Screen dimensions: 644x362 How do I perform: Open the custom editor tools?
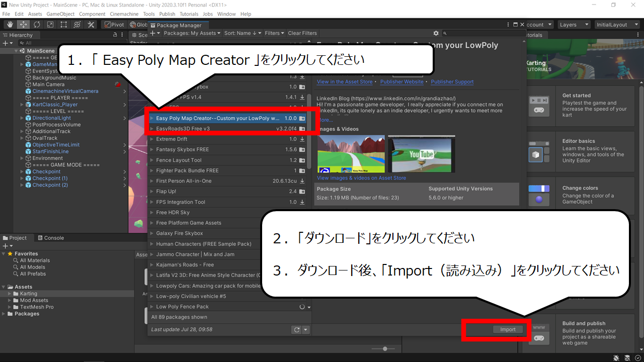(x=91, y=24)
